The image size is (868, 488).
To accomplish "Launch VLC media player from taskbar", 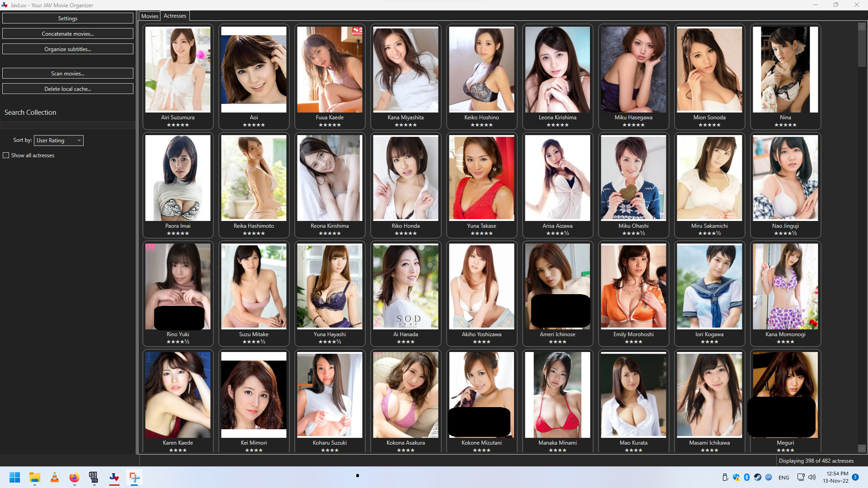I will click(x=55, y=477).
